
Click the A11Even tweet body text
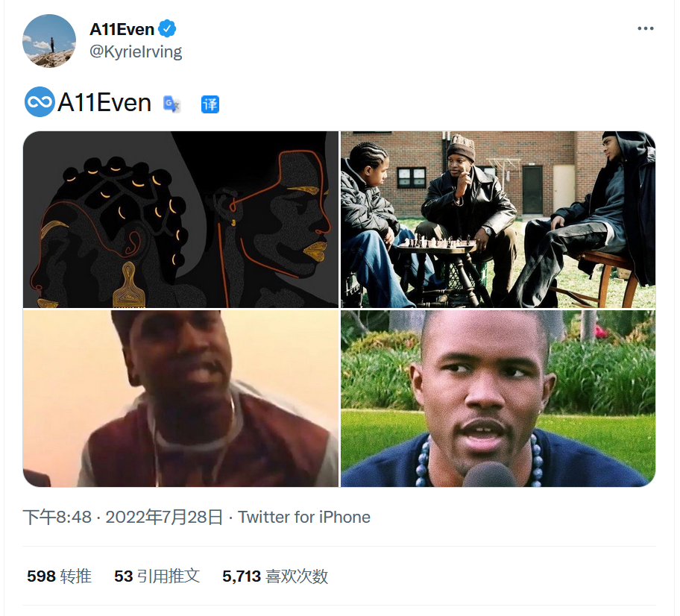click(104, 103)
